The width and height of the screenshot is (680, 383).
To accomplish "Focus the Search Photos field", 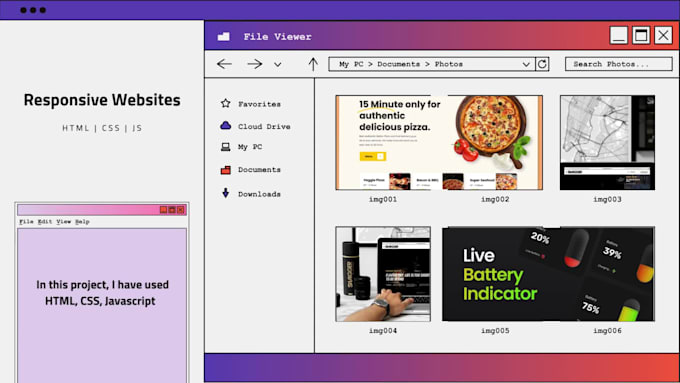I will click(x=618, y=64).
